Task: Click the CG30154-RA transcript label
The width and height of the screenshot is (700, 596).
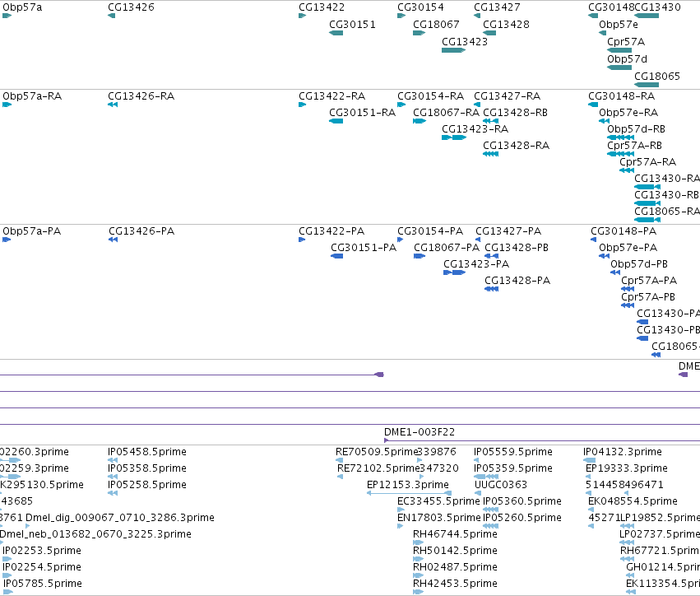Action: click(x=430, y=96)
